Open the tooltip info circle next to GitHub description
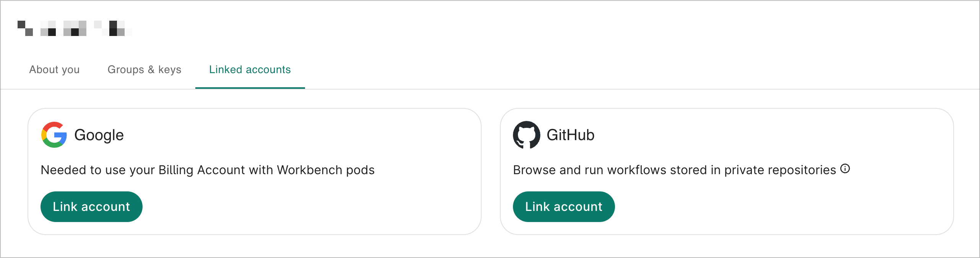The height and width of the screenshot is (258, 980). coord(845,168)
